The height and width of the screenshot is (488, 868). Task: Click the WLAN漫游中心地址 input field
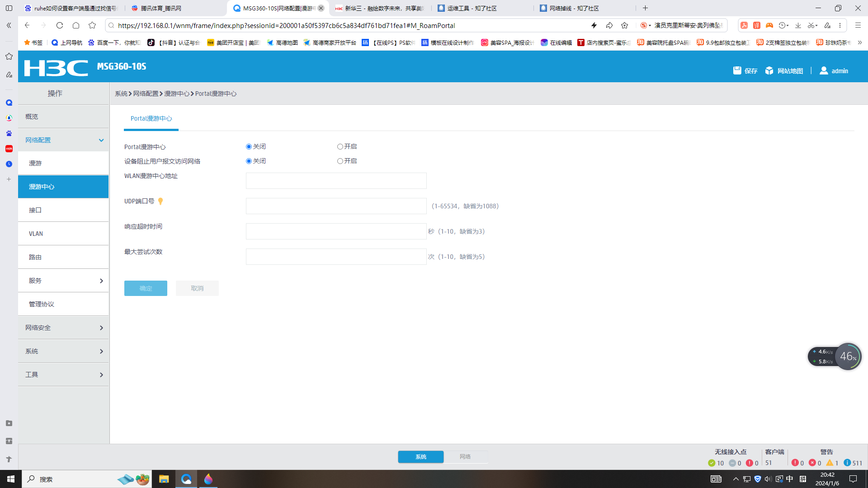pyautogui.click(x=336, y=181)
